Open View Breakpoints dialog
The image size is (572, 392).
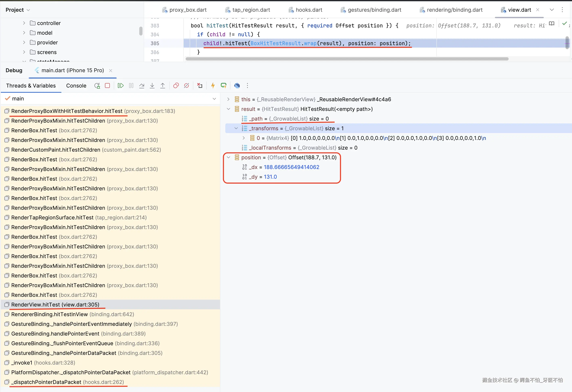click(176, 85)
